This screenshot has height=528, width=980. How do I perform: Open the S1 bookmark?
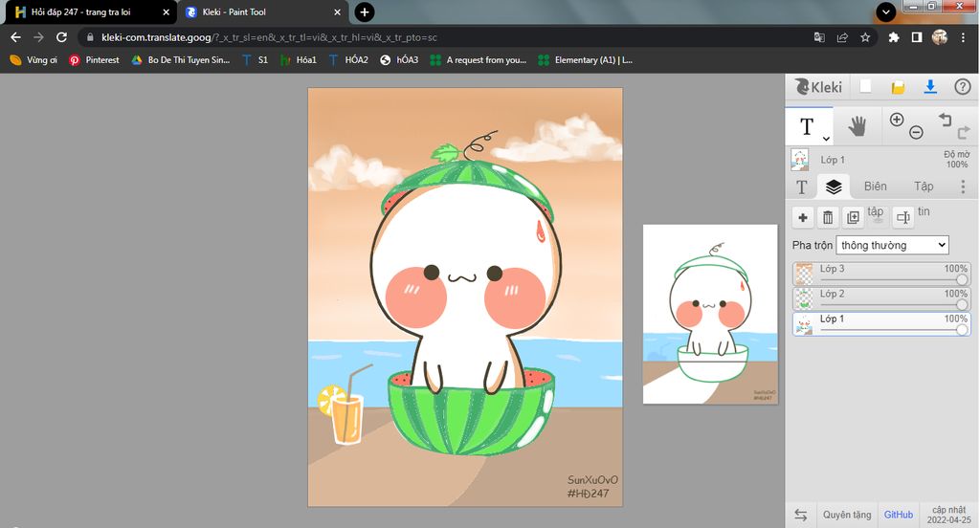255,60
